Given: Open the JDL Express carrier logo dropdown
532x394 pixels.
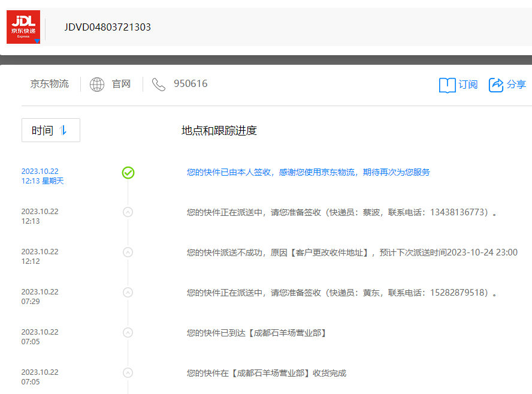Looking at the screenshot, I should 23,27.
